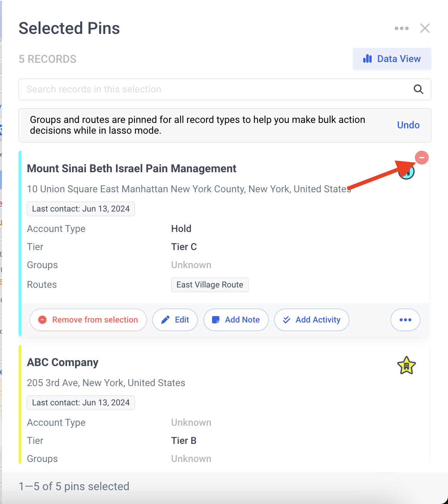Open the three-dot menu beside the panel title
The width and height of the screenshot is (448, 504).
coord(401,28)
